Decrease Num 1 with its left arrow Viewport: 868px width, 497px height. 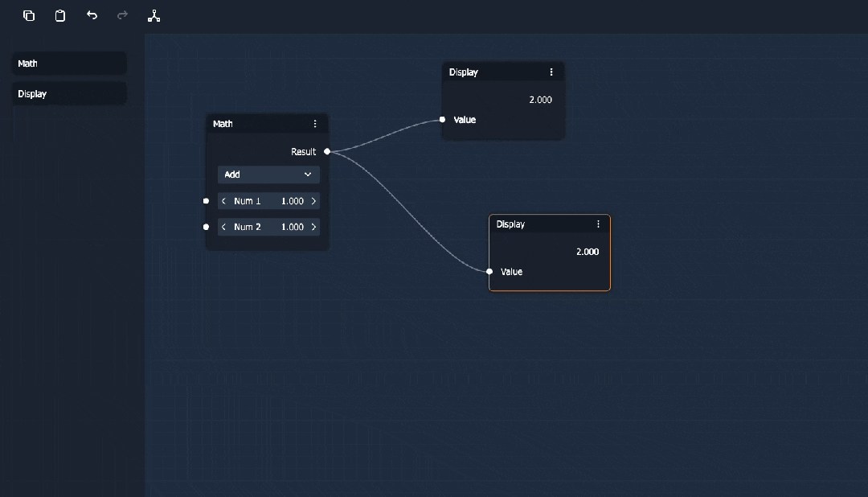pyautogui.click(x=223, y=201)
